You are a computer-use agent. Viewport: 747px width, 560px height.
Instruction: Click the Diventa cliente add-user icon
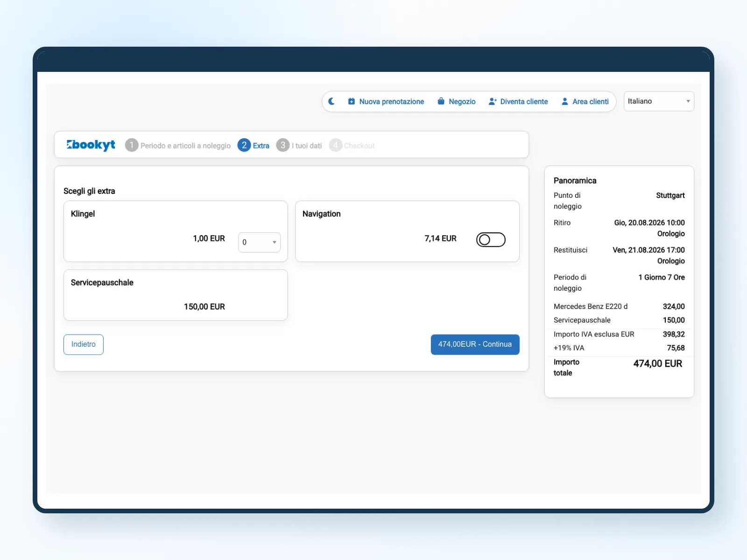[x=493, y=101]
